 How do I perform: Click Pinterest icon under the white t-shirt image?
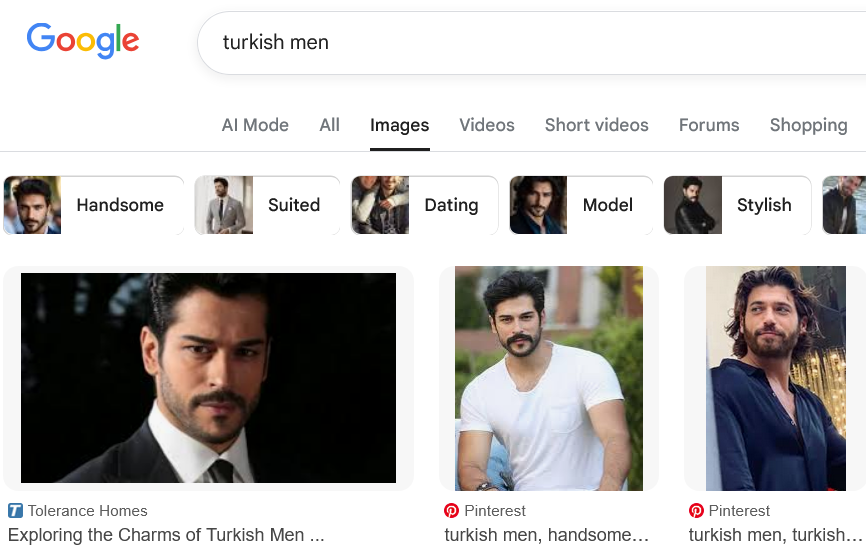click(x=452, y=511)
